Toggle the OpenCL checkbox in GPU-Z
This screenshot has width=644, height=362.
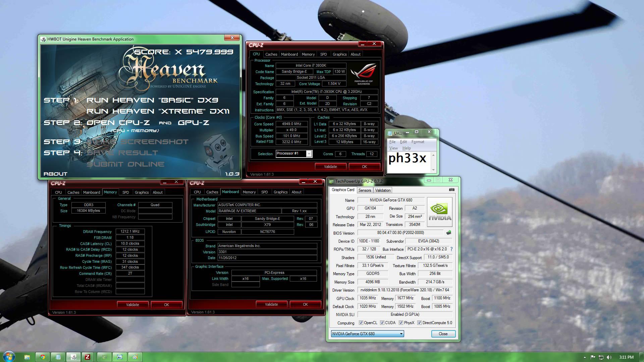pos(361,323)
